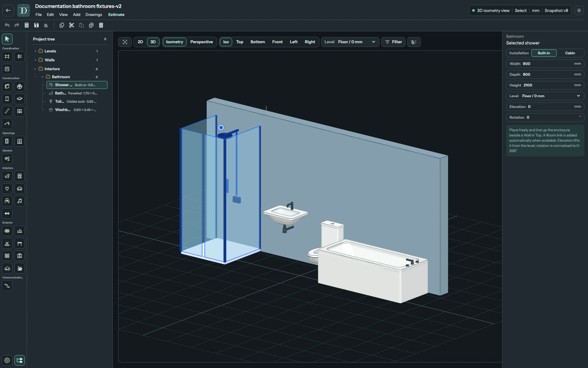Collapse the Interiors tree folder
The height and width of the screenshot is (368, 588).
(x=35, y=69)
